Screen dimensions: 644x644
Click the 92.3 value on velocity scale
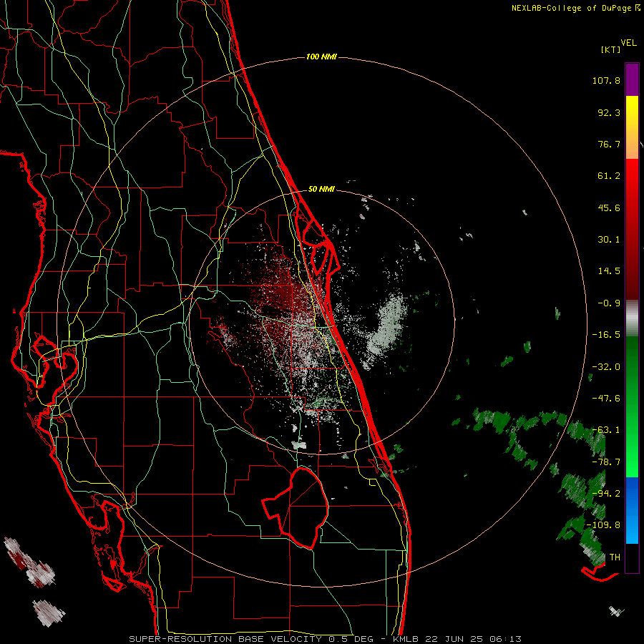(x=609, y=112)
